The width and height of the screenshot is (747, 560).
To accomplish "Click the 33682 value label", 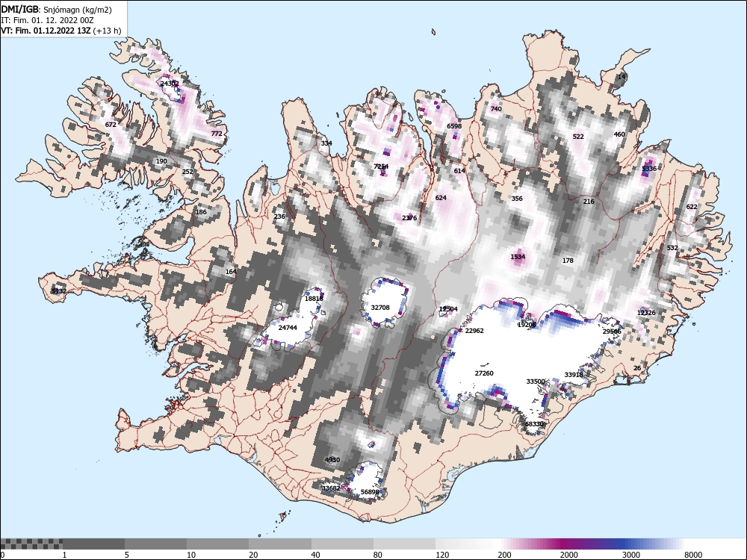I will [331, 488].
